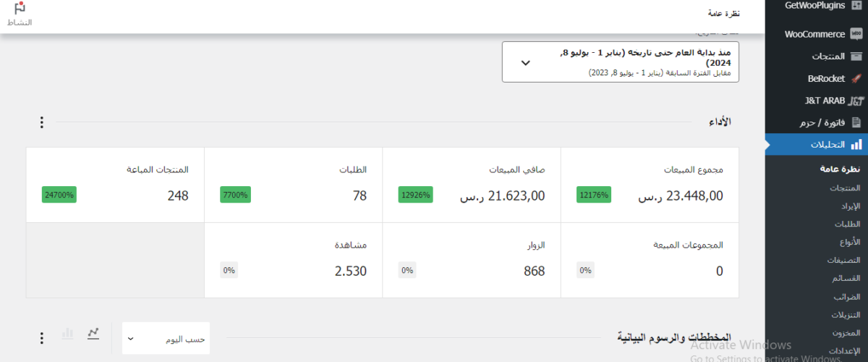Open charts section options ellipsis menu
Screen dimensions: 868x362
pos(41,338)
